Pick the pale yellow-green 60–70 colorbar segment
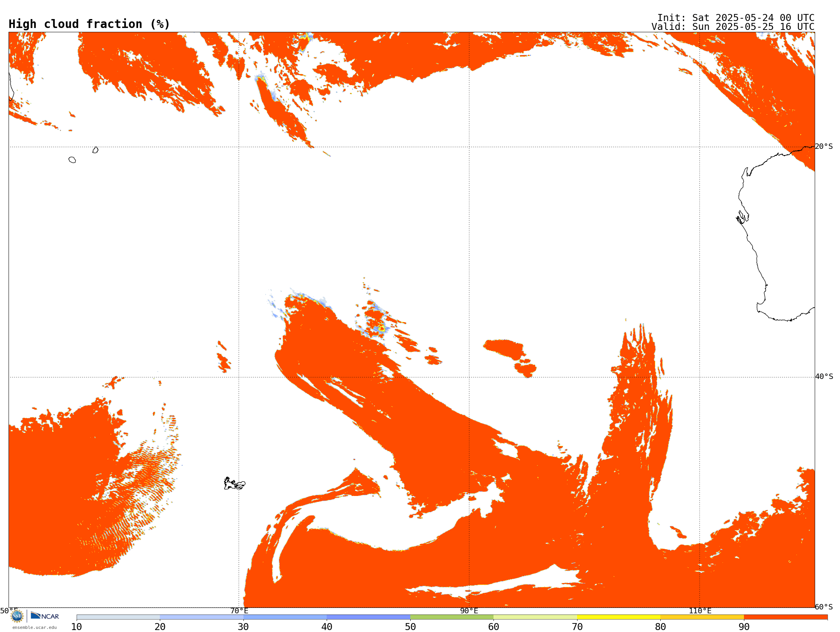 pos(535,617)
